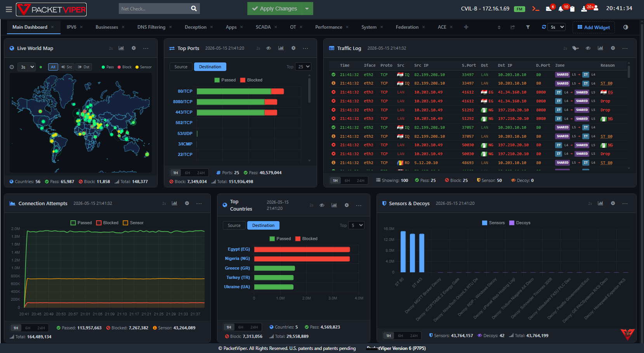The width and height of the screenshot is (644, 353).
Task: Add a new dashboard tab with plus
Action: point(466,27)
